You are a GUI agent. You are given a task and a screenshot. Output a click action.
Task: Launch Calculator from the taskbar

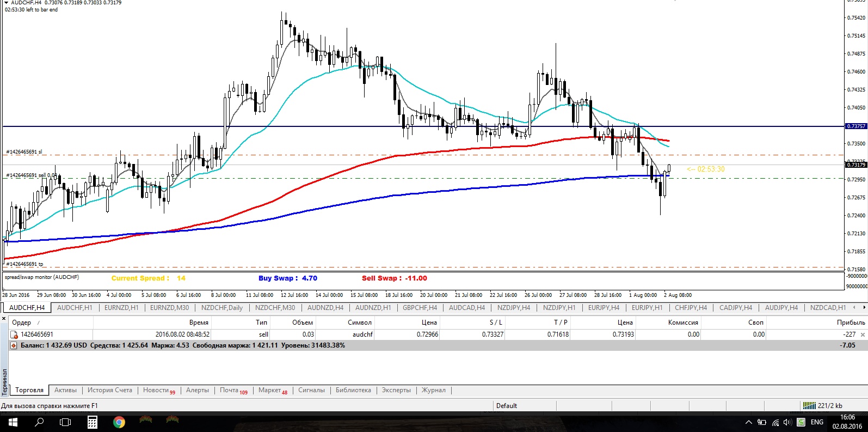click(93, 422)
